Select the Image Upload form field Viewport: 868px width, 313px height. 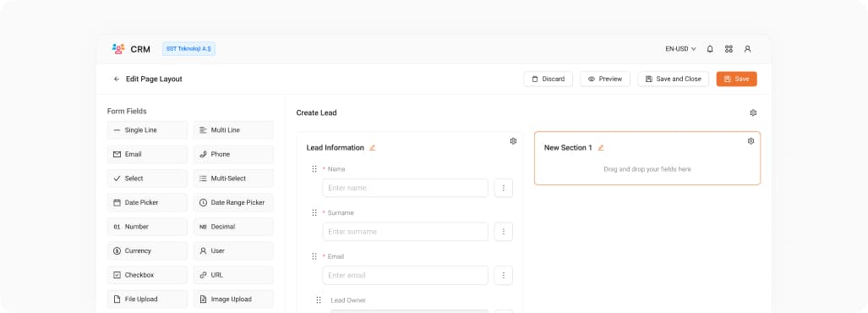[x=233, y=299]
